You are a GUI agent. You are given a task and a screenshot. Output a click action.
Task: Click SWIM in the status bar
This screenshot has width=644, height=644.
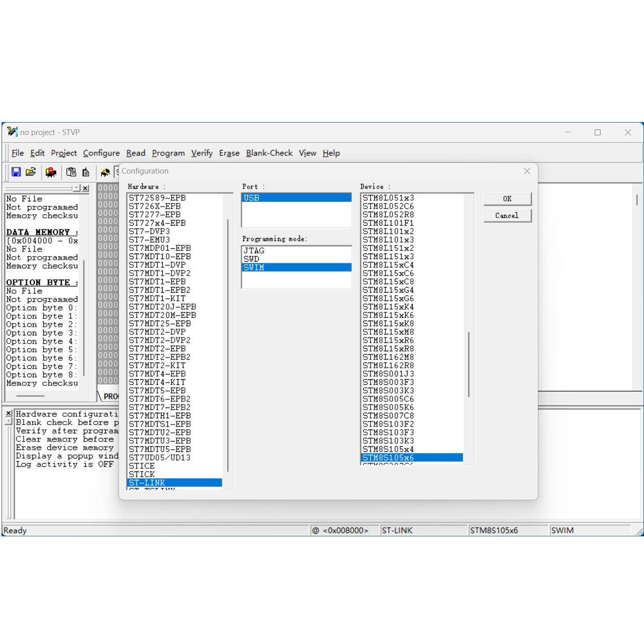[590, 530]
